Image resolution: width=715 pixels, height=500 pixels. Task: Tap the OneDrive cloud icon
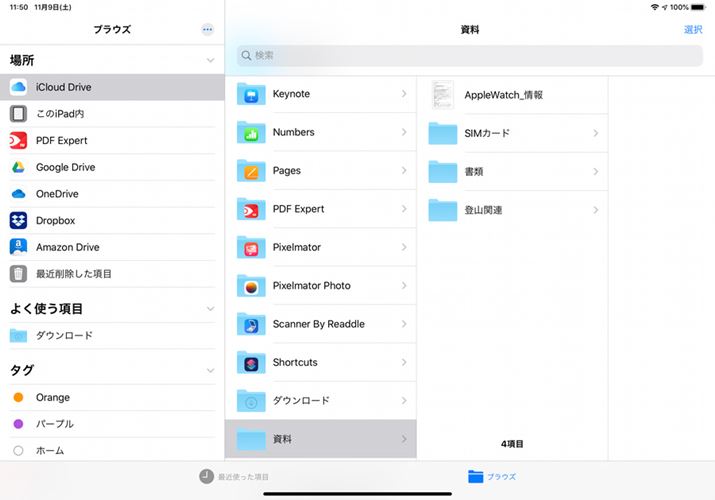tap(18, 194)
